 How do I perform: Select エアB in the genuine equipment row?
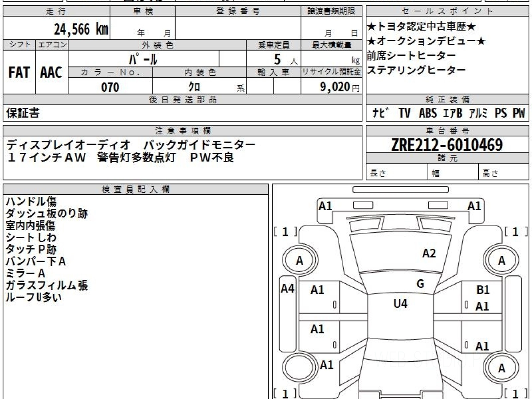[453, 113]
